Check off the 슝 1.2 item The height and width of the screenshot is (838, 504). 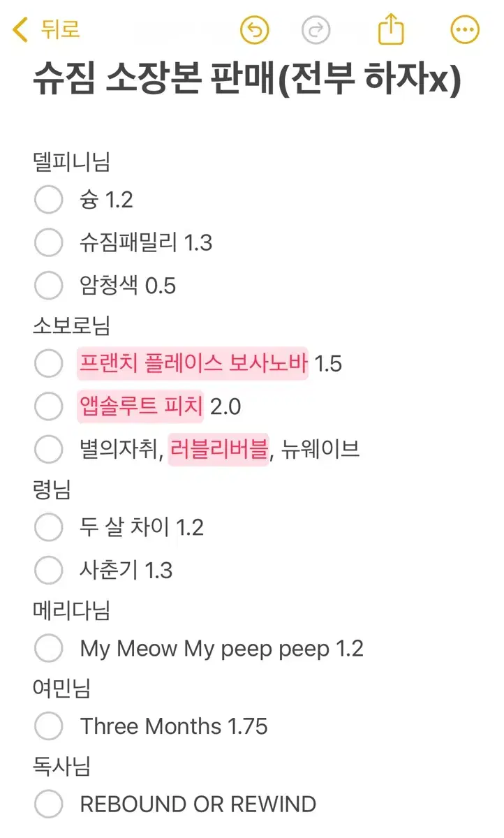[x=49, y=200]
